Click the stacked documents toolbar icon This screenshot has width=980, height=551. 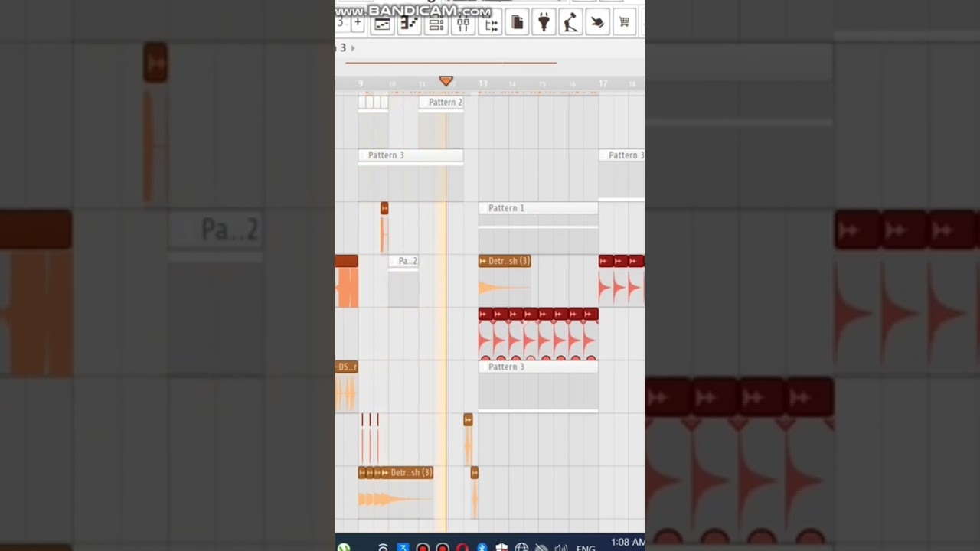[517, 23]
